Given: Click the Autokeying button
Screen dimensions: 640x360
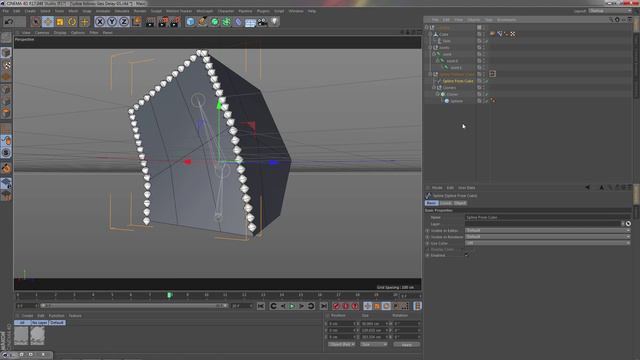Looking at the screenshot, I should (x=345, y=306).
